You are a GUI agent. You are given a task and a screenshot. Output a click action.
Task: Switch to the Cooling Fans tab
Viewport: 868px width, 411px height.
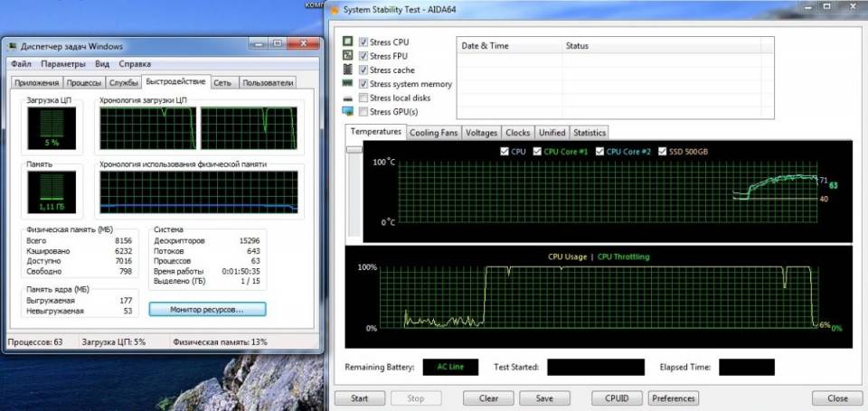tap(434, 133)
